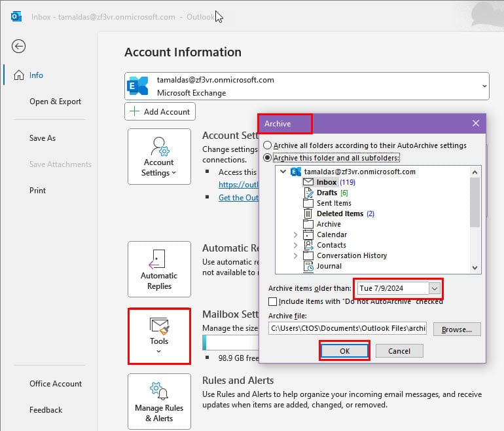Screen dimensions: 504x431
Task: Select Archive all folders AutoArchive option
Action: pos(267,145)
